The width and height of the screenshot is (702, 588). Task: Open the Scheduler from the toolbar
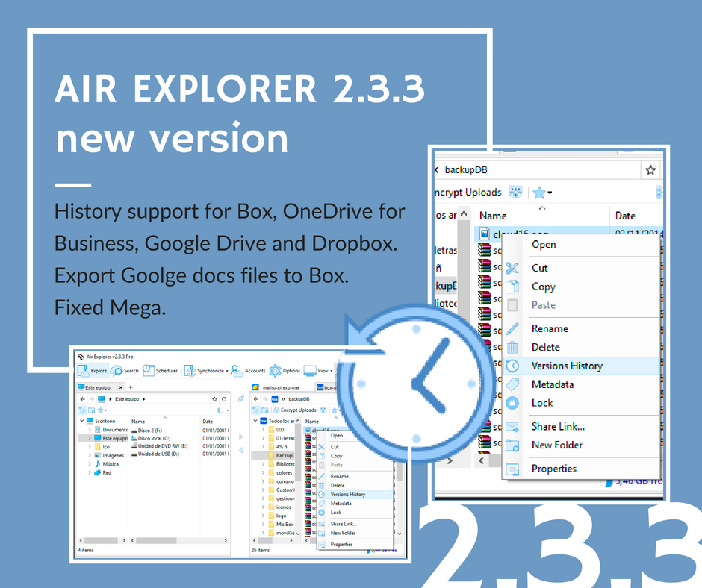point(161,371)
